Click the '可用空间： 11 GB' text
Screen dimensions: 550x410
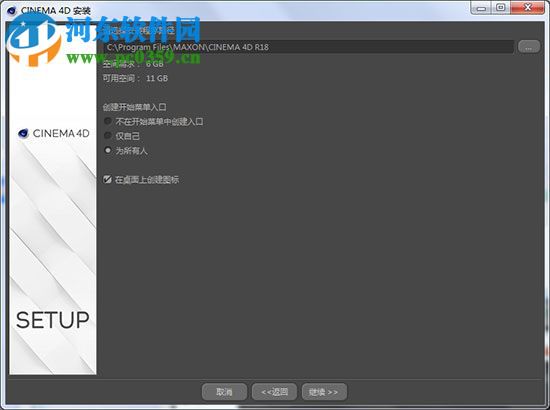coord(135,78)
